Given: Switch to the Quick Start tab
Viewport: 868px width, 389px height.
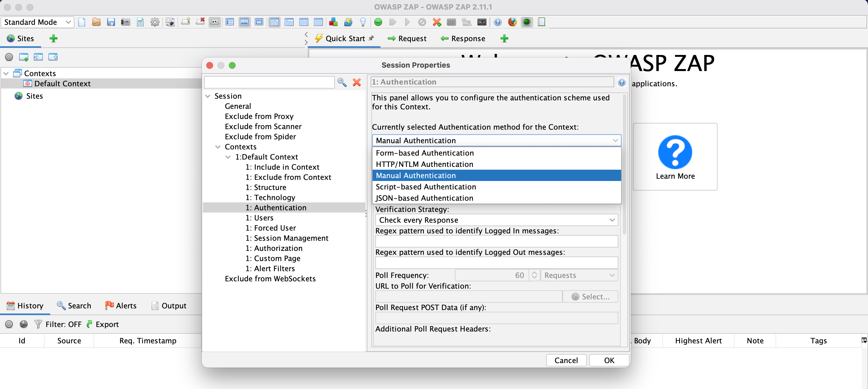Looking at the screenshot, I should (x=344, y=39).
